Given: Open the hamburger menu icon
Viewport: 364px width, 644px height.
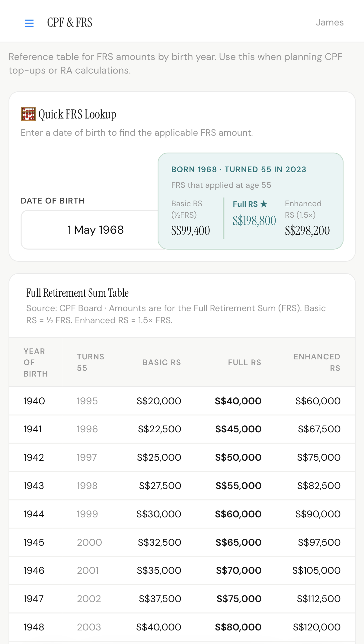Looking at the screenshot, I should pyautogui.click(x=29, y=23).
